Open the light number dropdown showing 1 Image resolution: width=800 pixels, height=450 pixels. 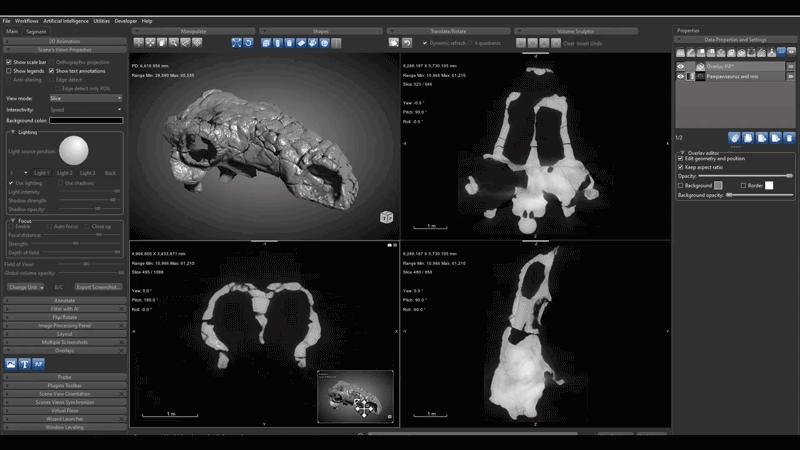(x=18, y=173)
